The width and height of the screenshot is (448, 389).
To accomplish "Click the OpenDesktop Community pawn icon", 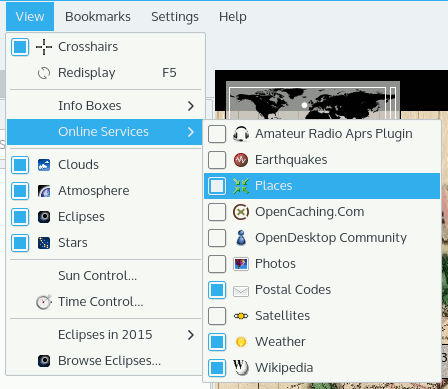I will coord(241,238).
